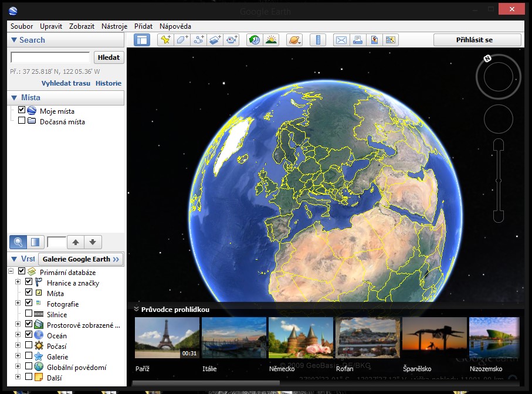Click the Vyhledat trasu link
Viewport: 532px width, 394px height.
[x=66, y=83]
